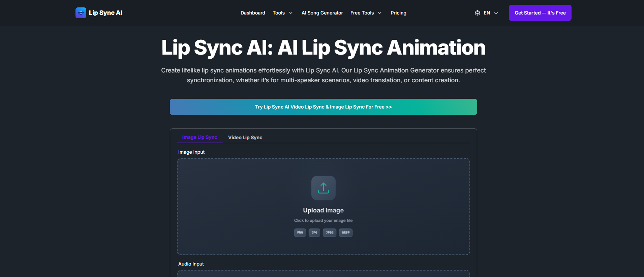This screenshot has width=644, height=277.
Task: Open the AI Song Generator page
Action: click(322, 13)
